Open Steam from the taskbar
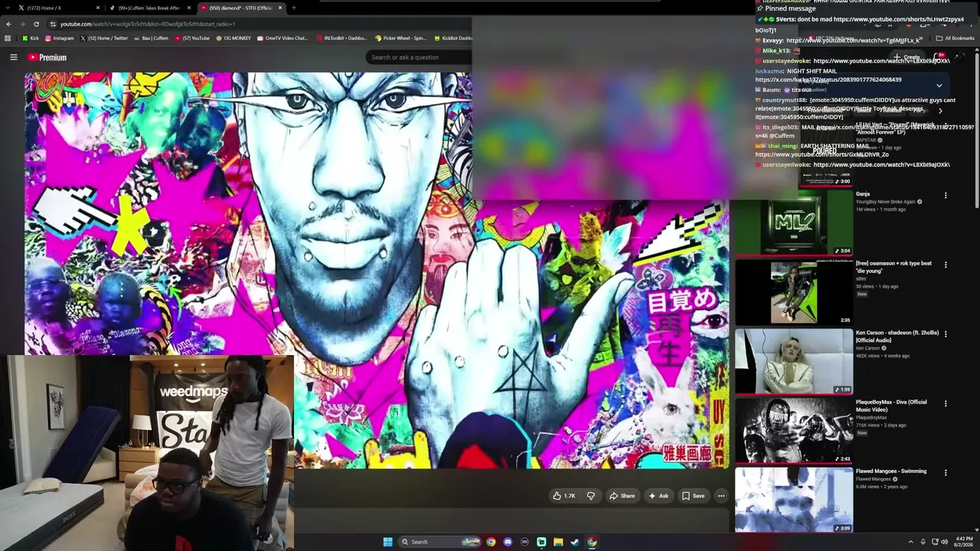 [575, 542]
